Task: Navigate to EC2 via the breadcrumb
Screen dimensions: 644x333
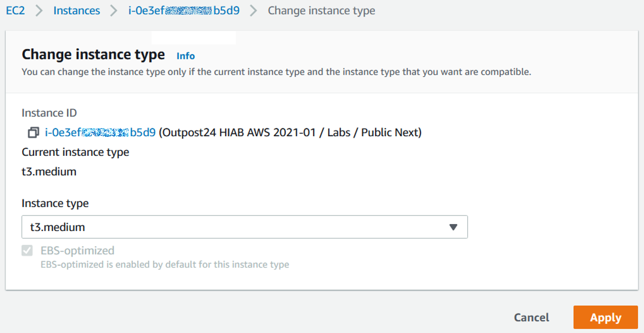Action: 15,10
